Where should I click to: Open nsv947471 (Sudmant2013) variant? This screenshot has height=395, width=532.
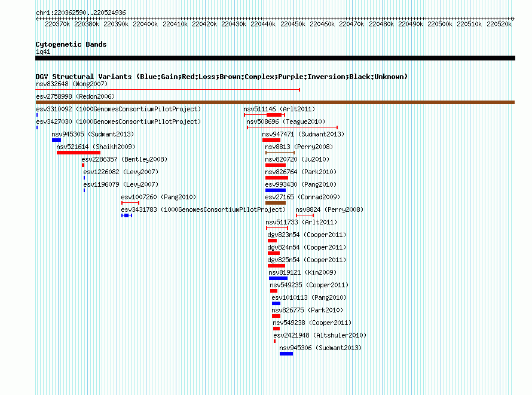click(303, 134)
